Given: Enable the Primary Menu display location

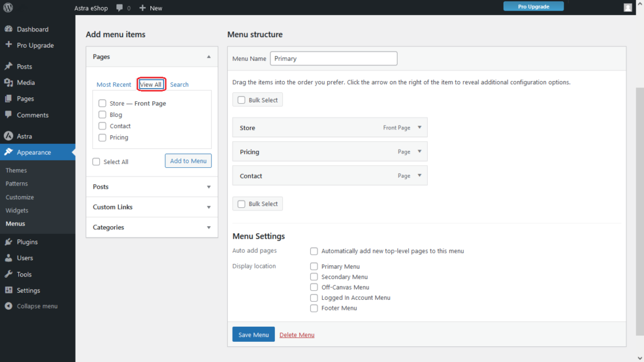Looking at the screenshot, I should (x=314, y=266).
